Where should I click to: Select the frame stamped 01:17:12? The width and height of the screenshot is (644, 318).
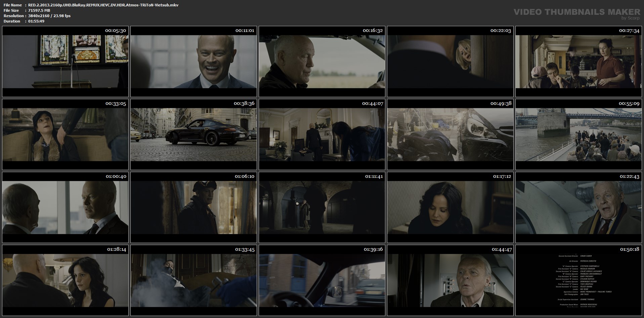(450, 207)
